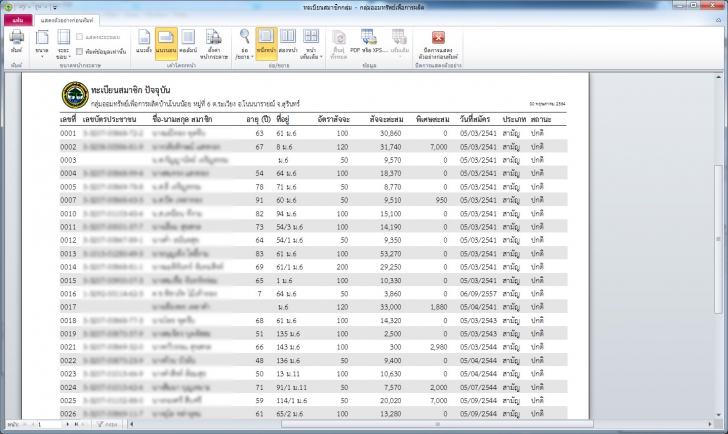Viewport: 728px width, 434px height.
Task: Open the Columns layout option
Action: pos(189,43)
